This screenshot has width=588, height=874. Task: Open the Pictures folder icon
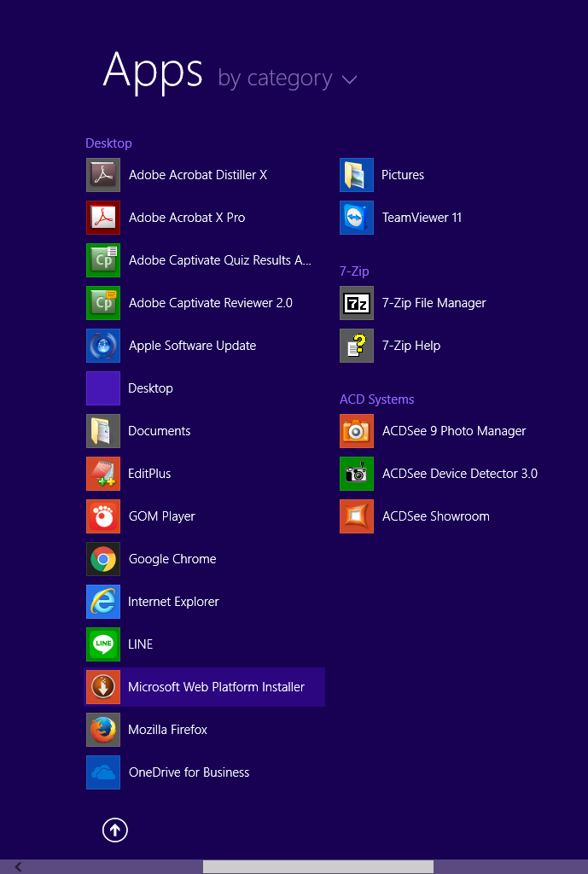(x=357, y=175)
